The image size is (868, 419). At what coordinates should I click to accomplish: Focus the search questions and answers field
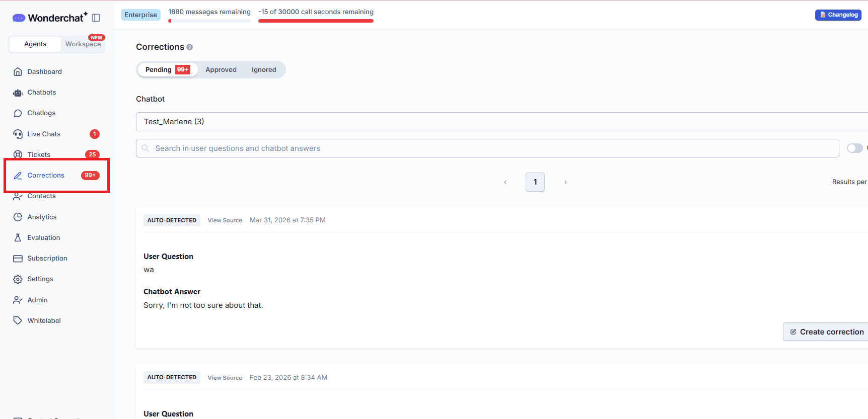[x=487, y=148]
